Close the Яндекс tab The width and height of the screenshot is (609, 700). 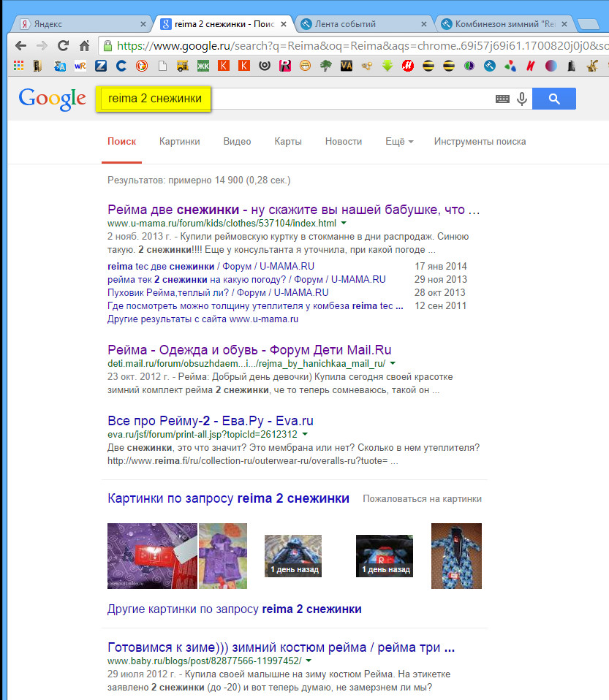pos(143,24)
